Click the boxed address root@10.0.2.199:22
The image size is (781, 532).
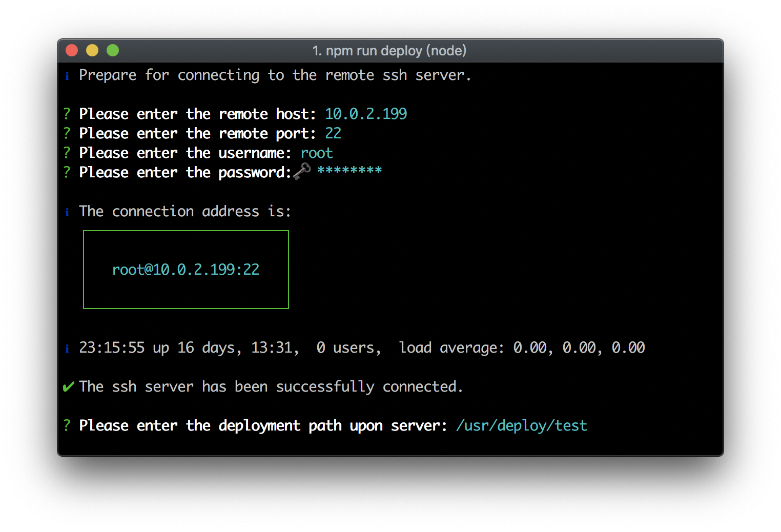click(186, 270)
